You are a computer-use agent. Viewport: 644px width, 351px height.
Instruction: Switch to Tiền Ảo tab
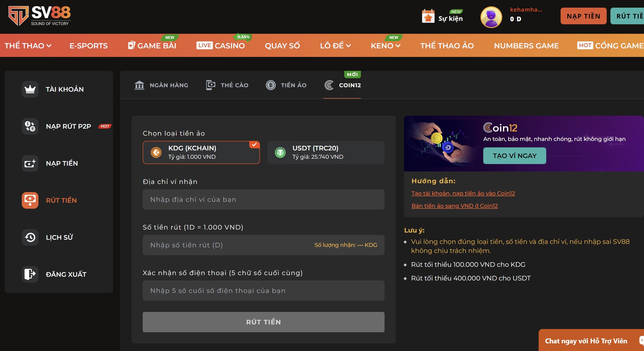[x=286, y=85]
